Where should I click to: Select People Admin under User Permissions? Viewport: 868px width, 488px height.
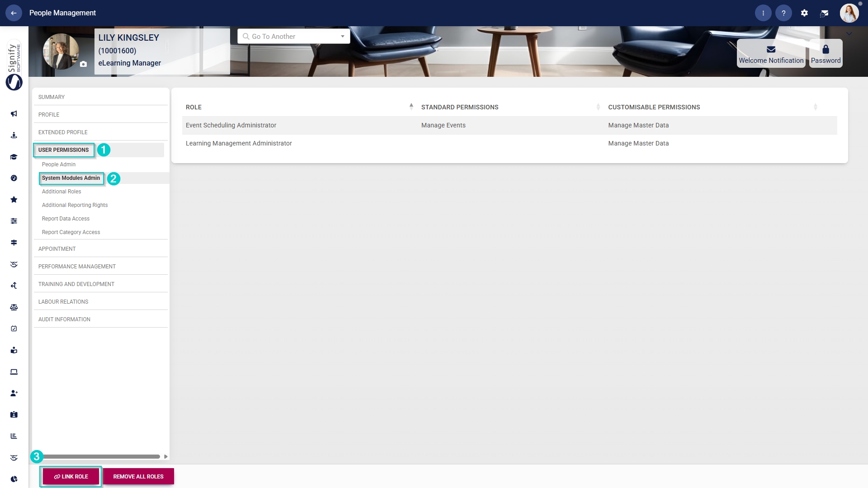[59, 164]
